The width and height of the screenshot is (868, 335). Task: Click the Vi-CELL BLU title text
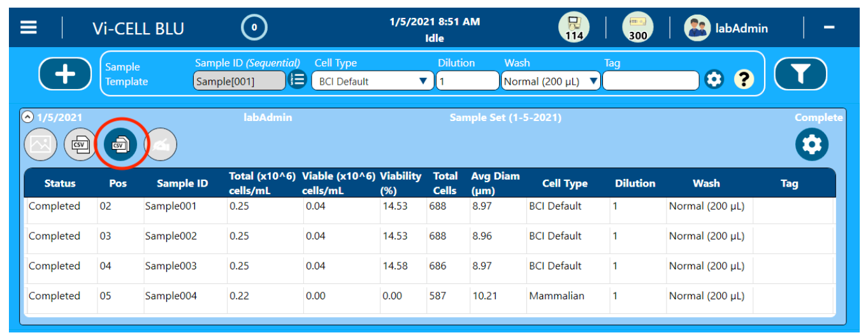pyautogui.click(x=138, y=29)
